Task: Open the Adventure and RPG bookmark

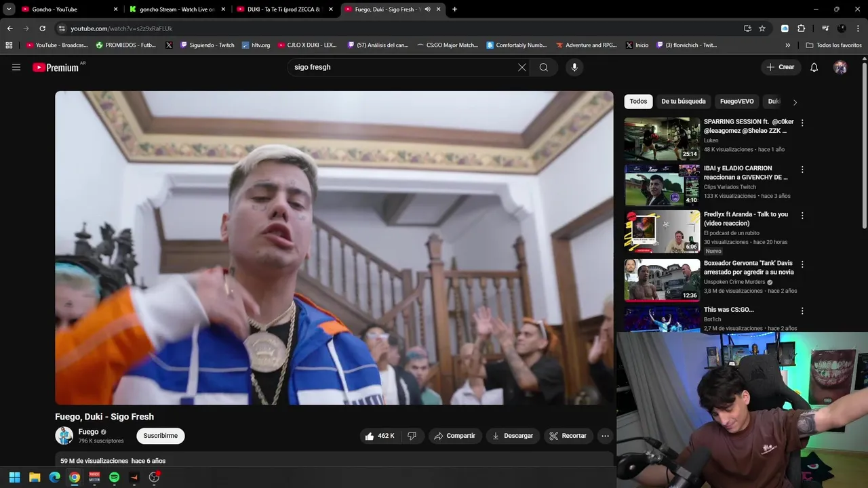Action: (x=587, y=45)
